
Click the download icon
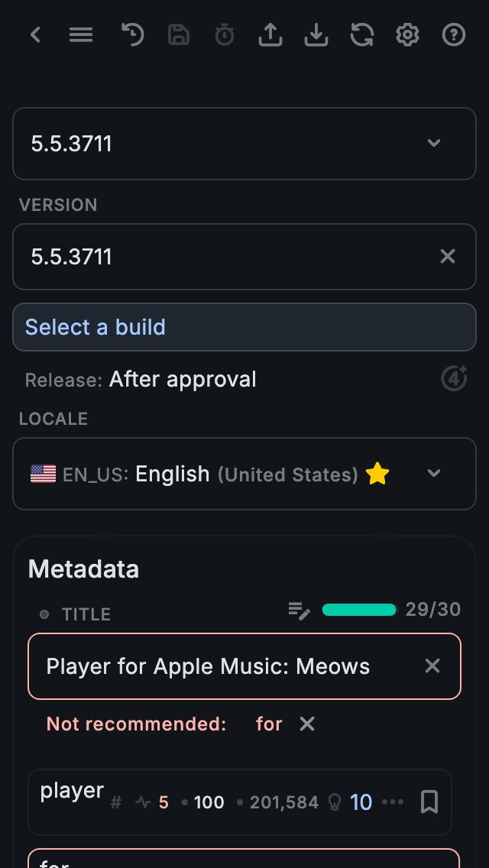point(316,34)
